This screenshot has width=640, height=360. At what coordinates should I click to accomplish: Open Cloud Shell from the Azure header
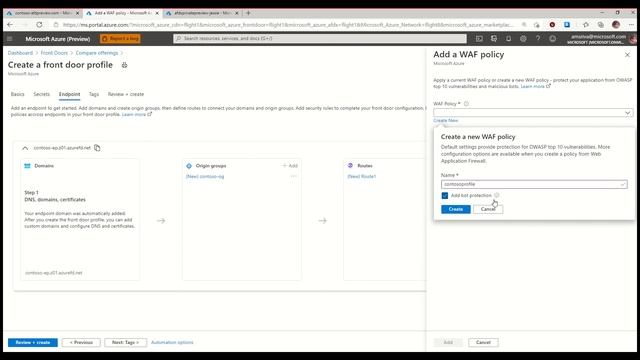479,39
